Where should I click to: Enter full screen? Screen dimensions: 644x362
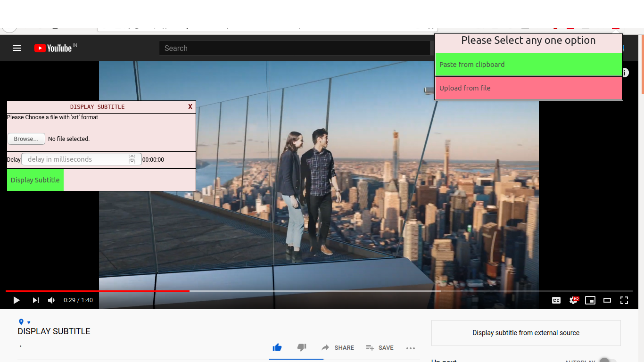tap(624, 300)
